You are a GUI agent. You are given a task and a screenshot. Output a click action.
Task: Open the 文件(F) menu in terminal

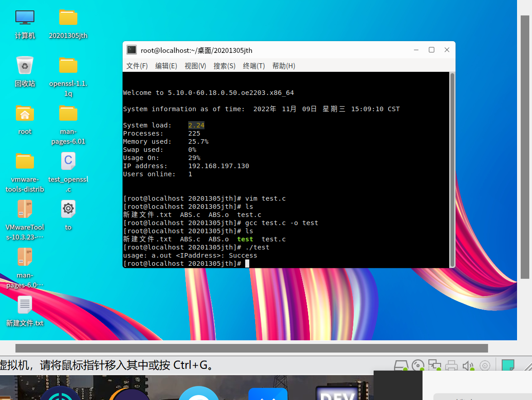pos(137,66)
